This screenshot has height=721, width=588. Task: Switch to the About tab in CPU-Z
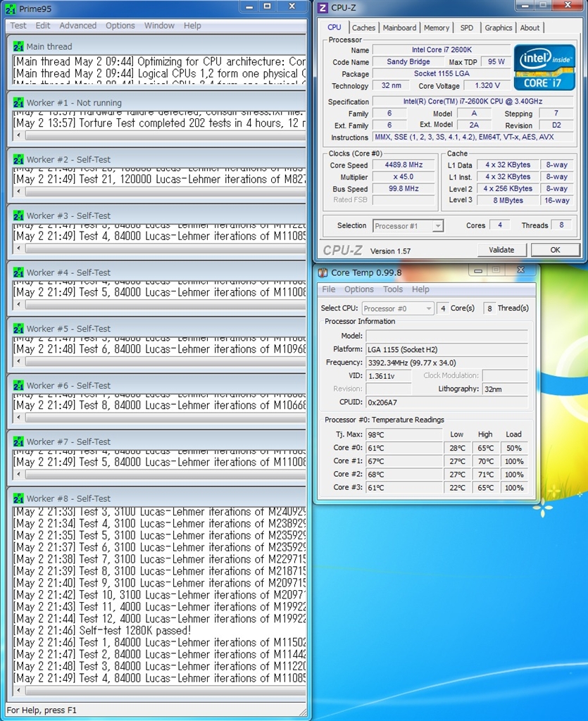(530, 27)
